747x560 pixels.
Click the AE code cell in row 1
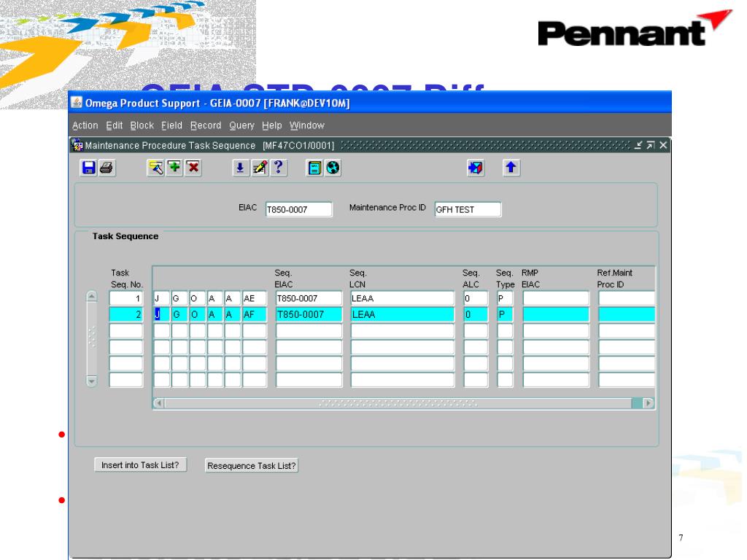[x=255, y=298]
